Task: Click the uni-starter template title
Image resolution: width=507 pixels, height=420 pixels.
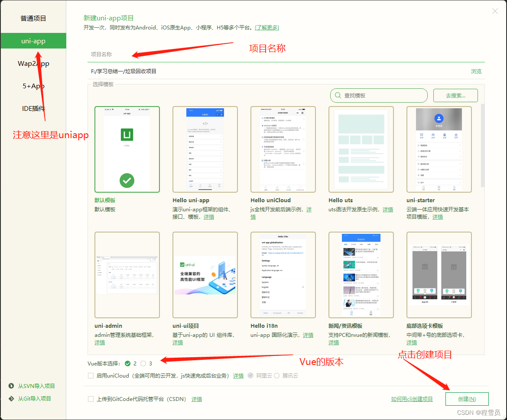Action: (421, 200)
